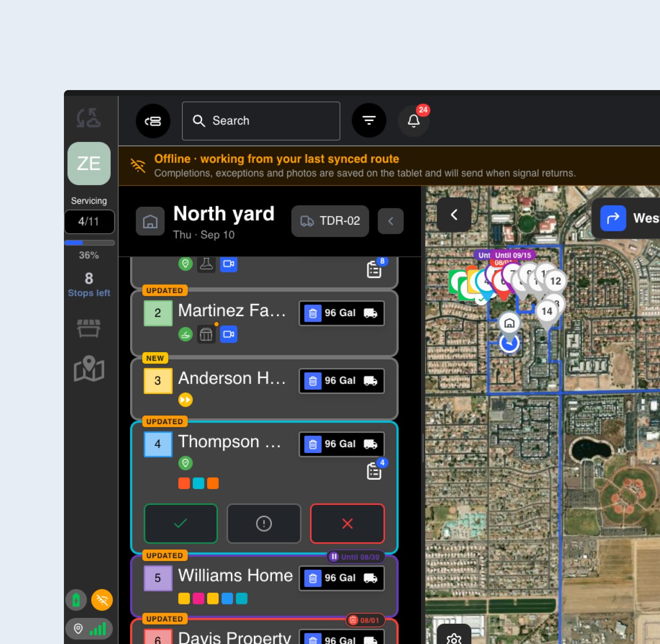Expand the Williams Home stop card
The image size is (660, 644).
pos(264,585)
